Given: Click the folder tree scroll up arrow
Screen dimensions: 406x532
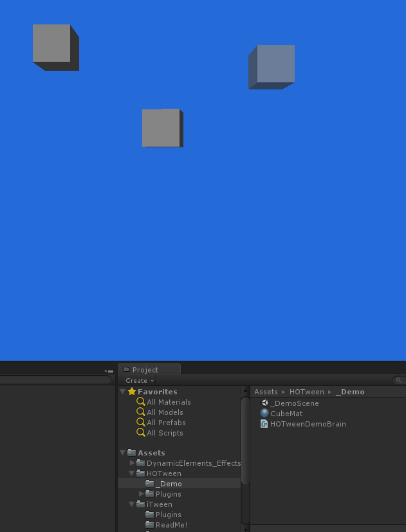Looking at the screenshot, I should [245, 391].
